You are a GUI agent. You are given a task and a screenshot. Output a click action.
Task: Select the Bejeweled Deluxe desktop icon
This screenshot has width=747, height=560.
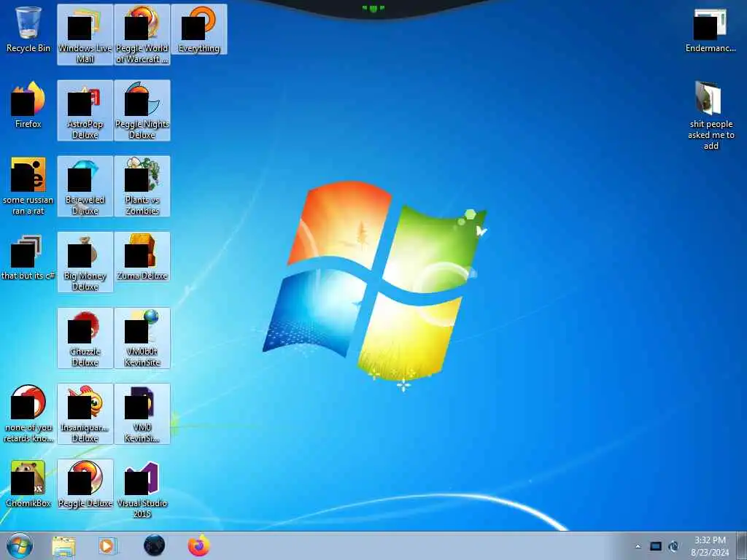pyautogui.click(x=85, y=186)
